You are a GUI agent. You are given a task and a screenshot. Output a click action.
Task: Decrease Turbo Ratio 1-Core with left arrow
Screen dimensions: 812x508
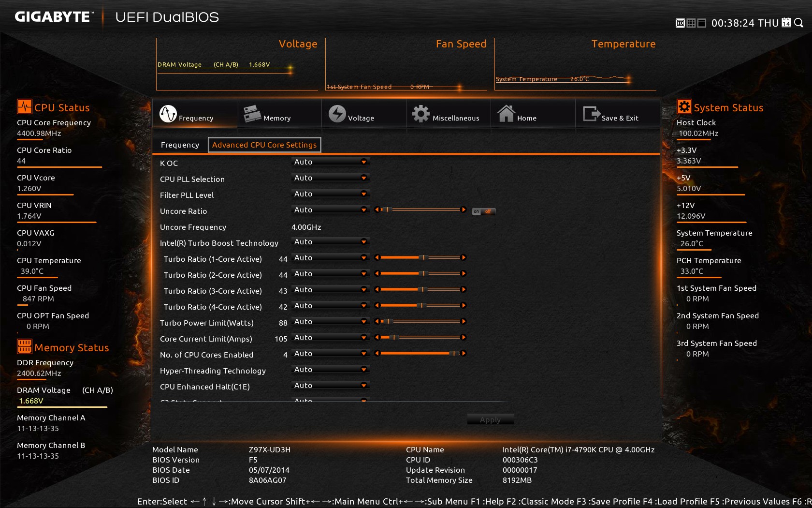(377, 257)
